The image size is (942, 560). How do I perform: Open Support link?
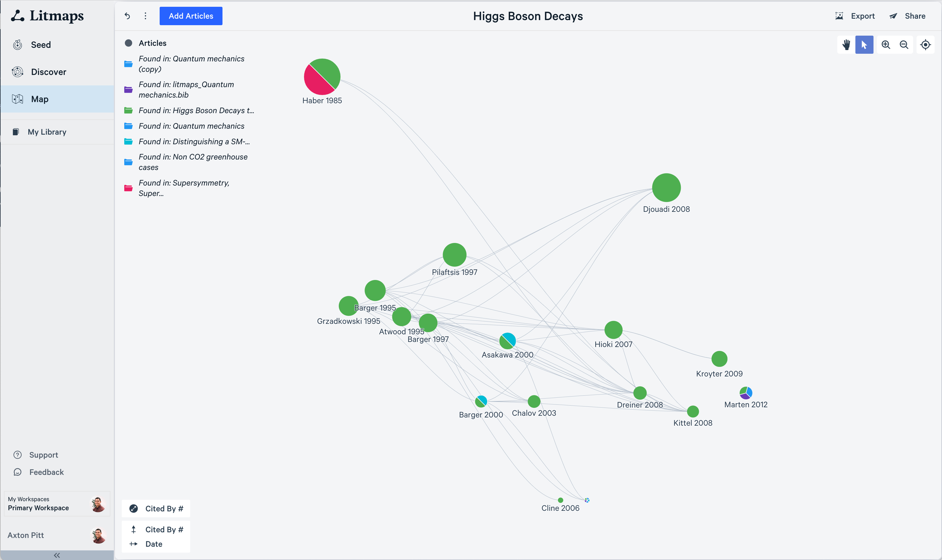[36, 455]
